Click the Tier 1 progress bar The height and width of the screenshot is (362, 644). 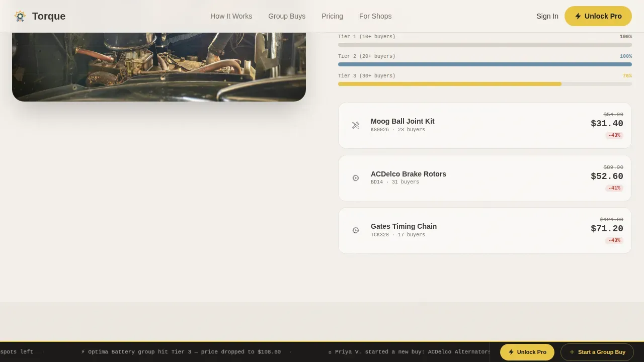(x=485, y=45)
